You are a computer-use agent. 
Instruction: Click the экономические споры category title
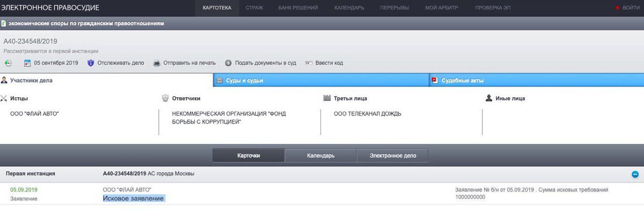pyautogui.click(x=86, y=24)
